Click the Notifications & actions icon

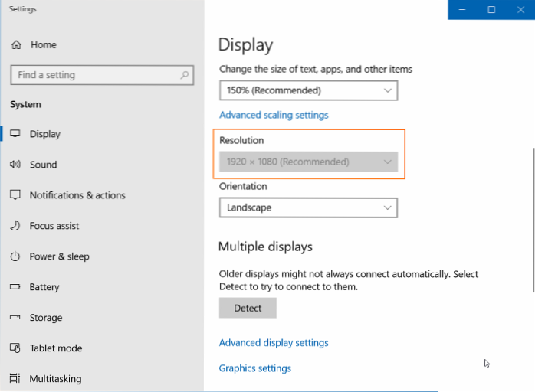tap(15, 195)
